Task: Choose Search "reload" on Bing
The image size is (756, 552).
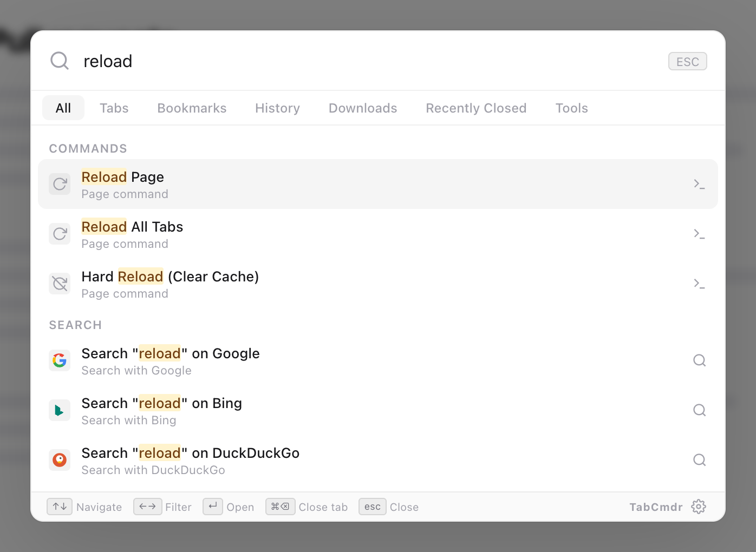Action: click(378, 410)
